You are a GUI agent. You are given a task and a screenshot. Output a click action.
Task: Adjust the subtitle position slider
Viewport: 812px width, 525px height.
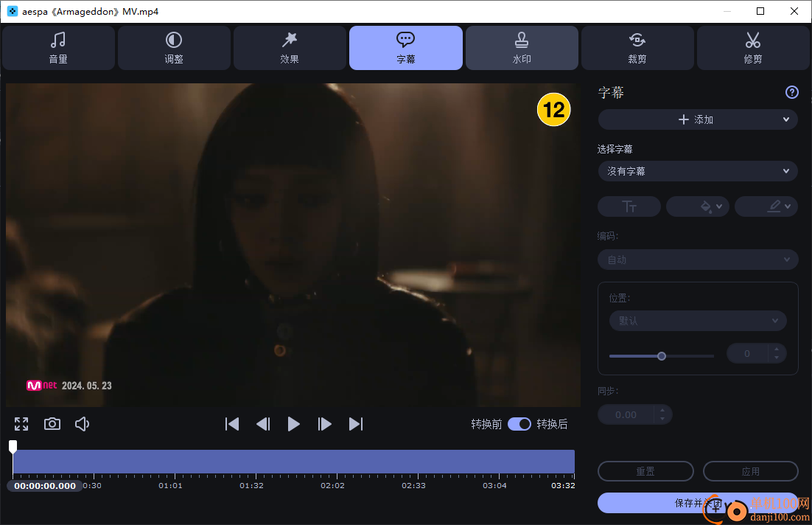pyautogui.click(x=661, y=356)
